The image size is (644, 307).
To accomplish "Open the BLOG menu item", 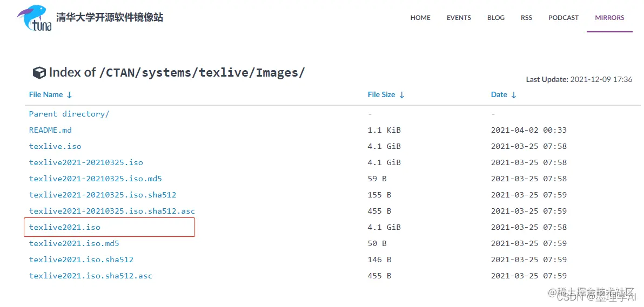I will coord(496,18).
